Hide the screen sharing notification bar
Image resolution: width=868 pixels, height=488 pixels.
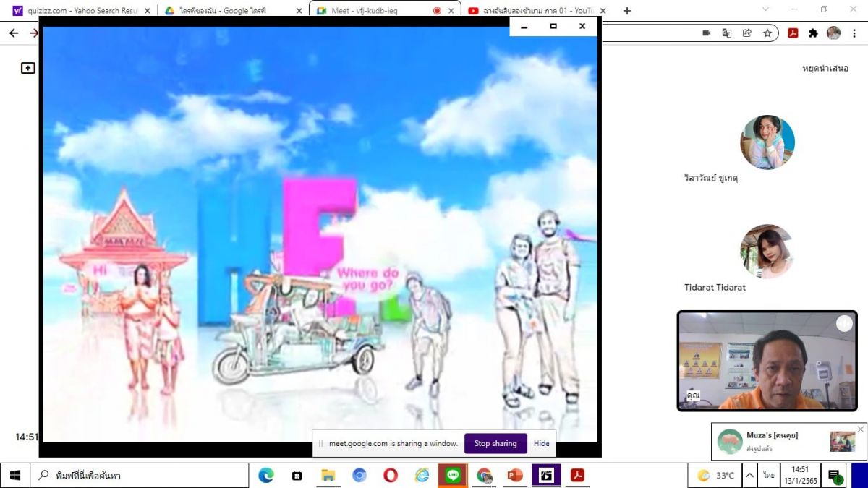[541, 443]
